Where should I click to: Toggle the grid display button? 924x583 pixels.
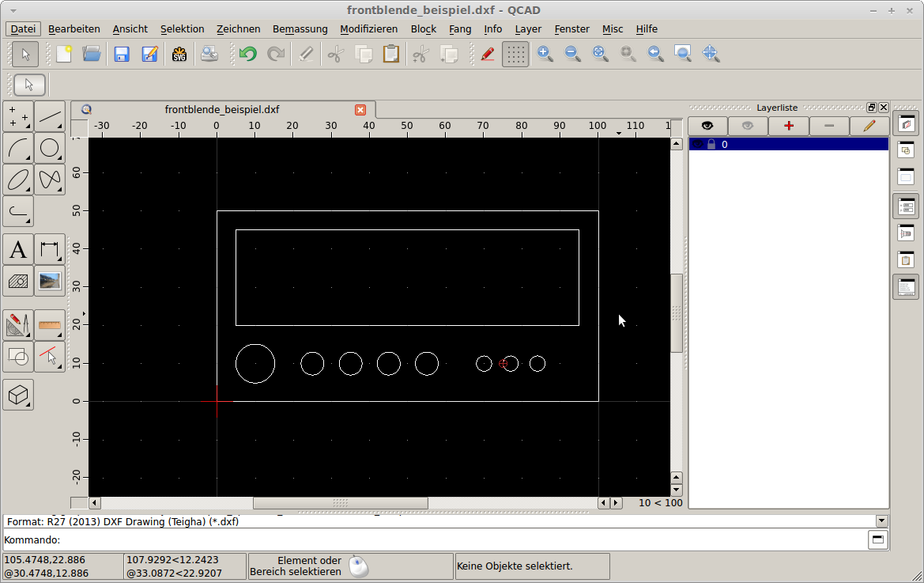(515, 55)
